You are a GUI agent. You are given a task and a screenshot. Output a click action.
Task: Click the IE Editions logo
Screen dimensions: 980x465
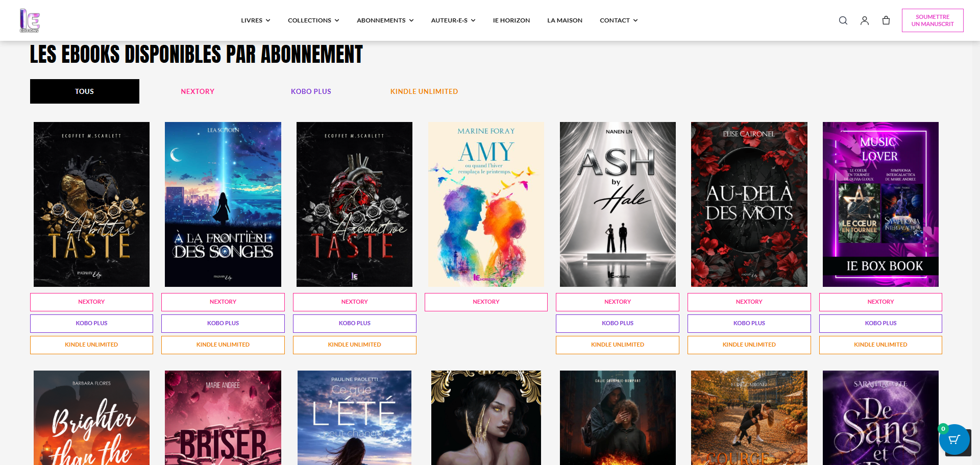[x=30, y=20]
